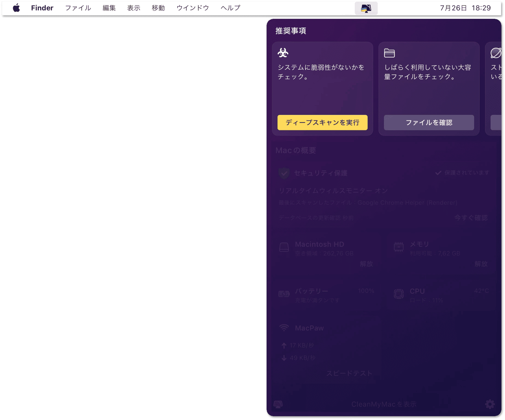Screen dimensions: 505x420
Task: Click the memory chip icon
Action: click(x=399, y=247)
